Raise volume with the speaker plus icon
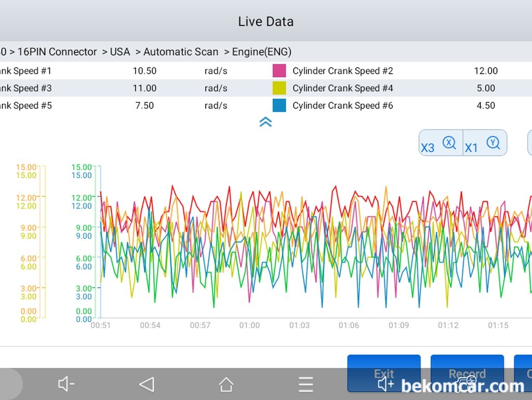Screen dimensions: 532x400 (386, 384)
